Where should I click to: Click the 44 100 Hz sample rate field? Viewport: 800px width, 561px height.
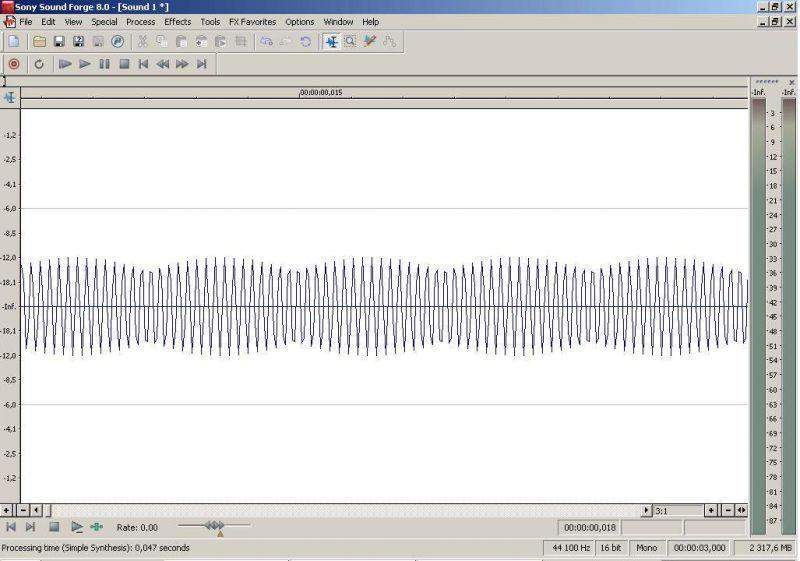click(x=571, y=548)
